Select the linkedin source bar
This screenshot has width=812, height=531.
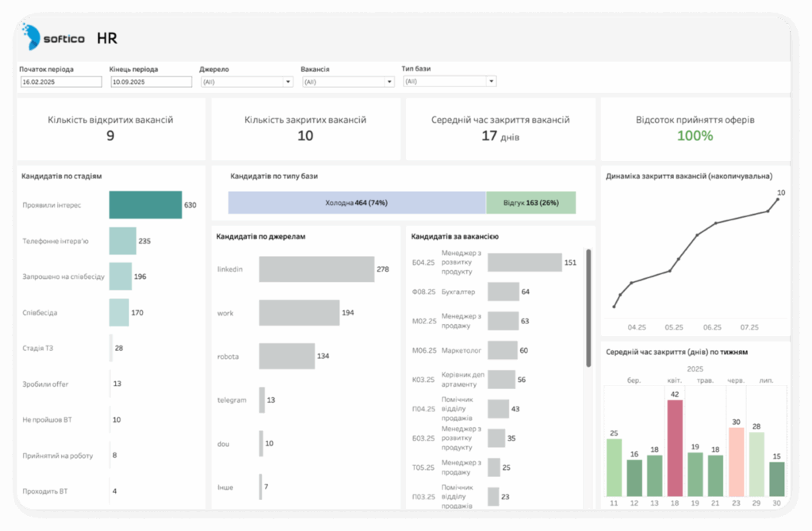pos(316,269)
